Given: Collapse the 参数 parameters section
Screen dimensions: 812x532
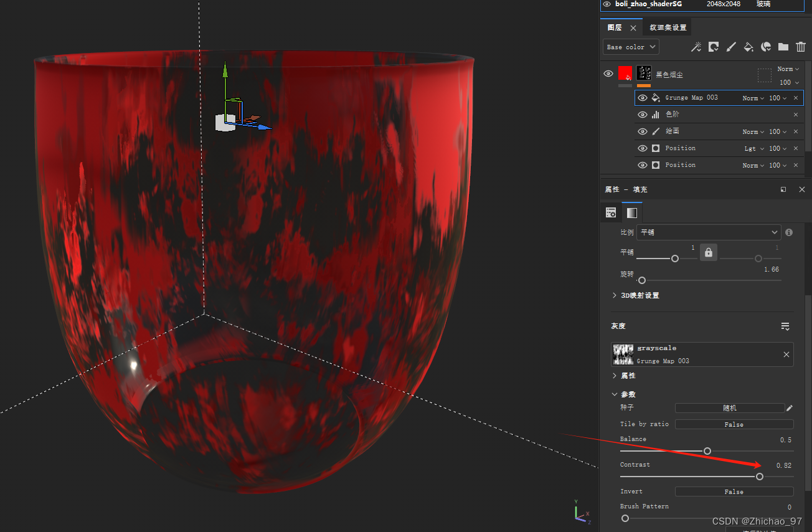Looking at the screenshot, I should pos(625,394).
